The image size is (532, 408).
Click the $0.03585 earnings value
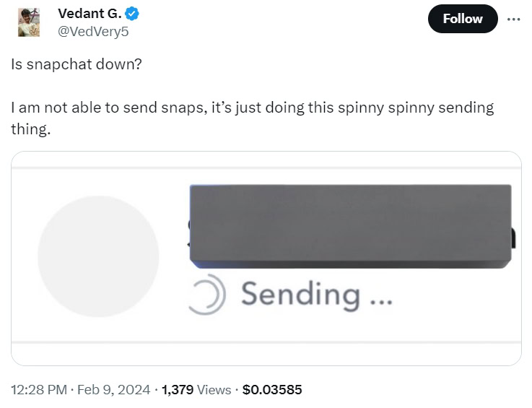point(272,390)
